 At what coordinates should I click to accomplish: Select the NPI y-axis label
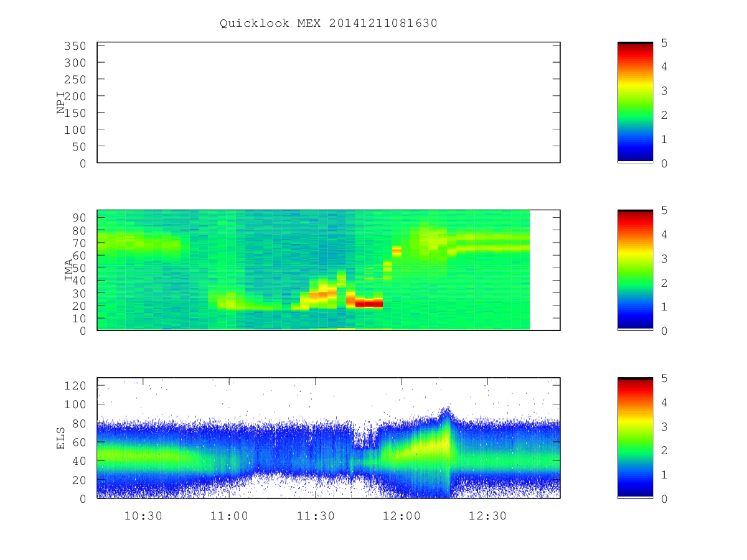(x=61, y=103)
